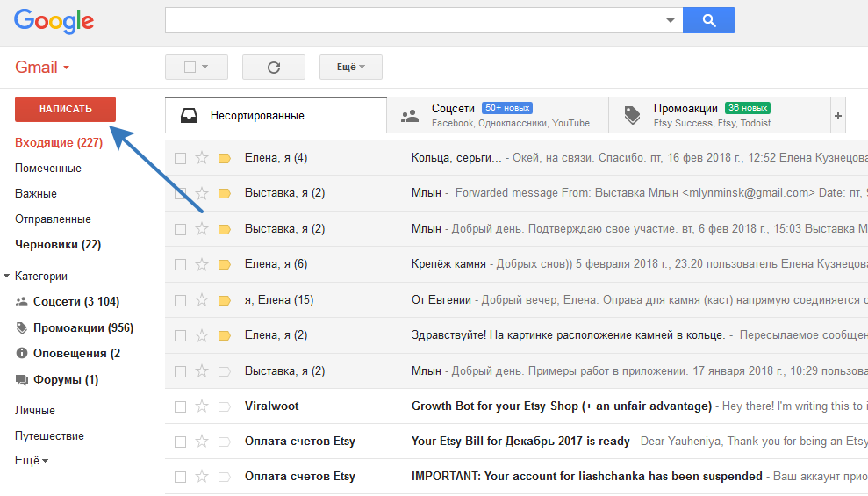Add a new tab with plus icon
Viewport: 868px width, 496px height.
coord(837,115)
